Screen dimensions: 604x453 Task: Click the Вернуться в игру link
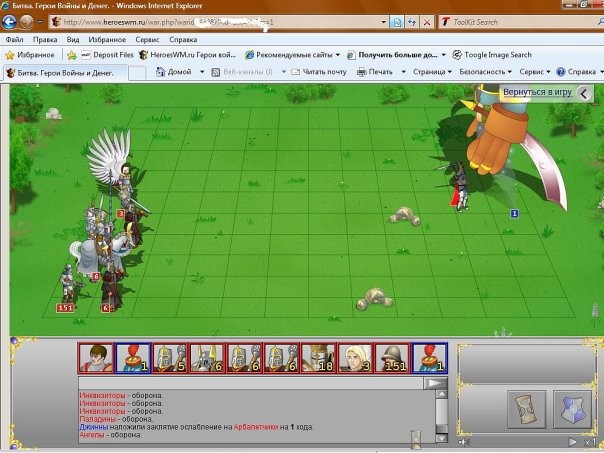pos(537,92)
